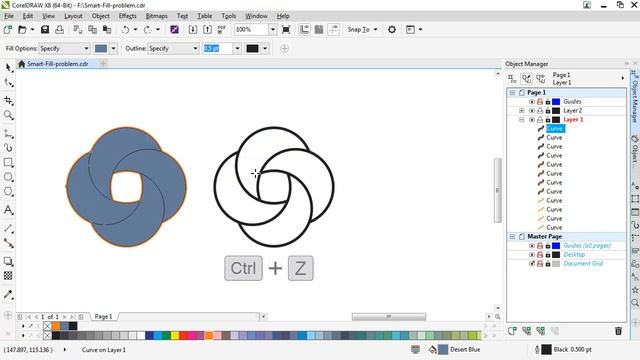Toggle visibility of Document Grid
The height and width of the screenshot is (360, 640).
[531, 264]
